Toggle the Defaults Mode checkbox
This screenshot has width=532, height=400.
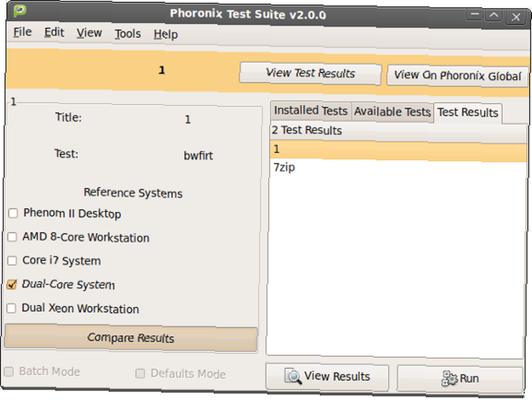[140, 373]
